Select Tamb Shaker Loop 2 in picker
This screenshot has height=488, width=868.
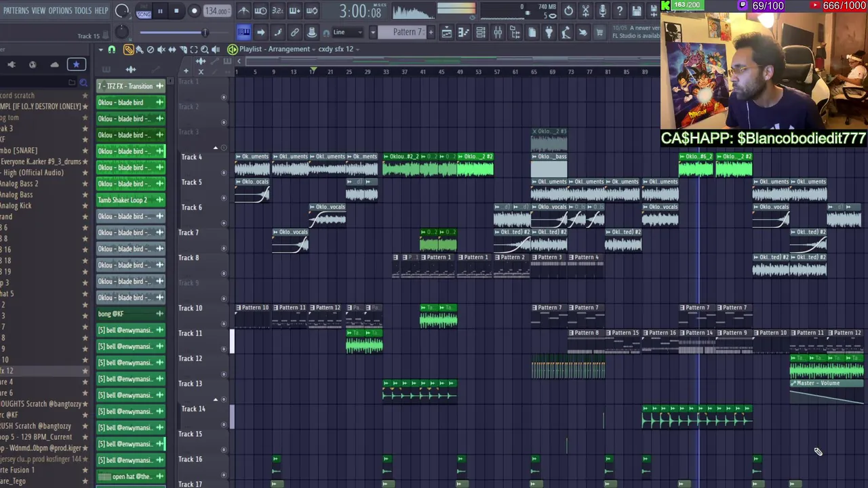pos(131,200)
